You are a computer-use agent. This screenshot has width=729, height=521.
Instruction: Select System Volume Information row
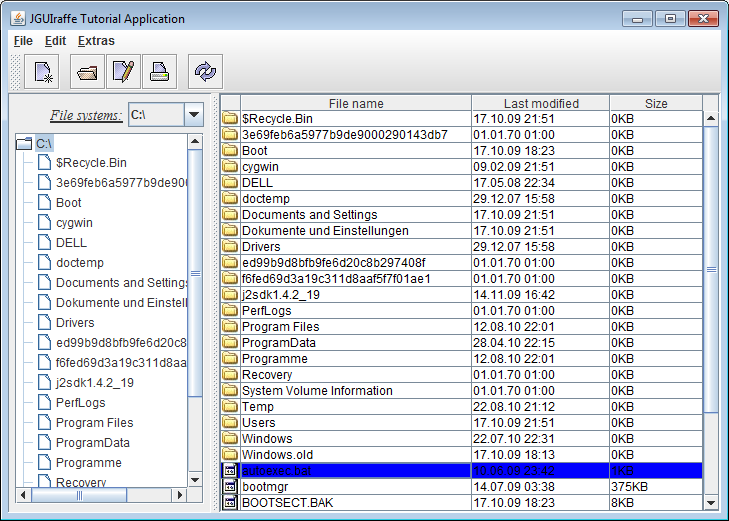[x=462, y=390]
